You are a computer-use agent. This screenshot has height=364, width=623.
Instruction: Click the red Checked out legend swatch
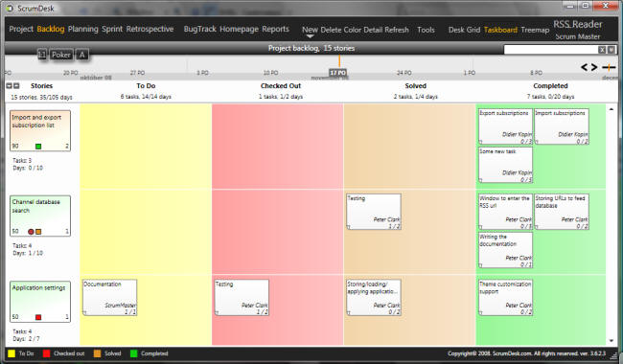click(x=47, y=353)
